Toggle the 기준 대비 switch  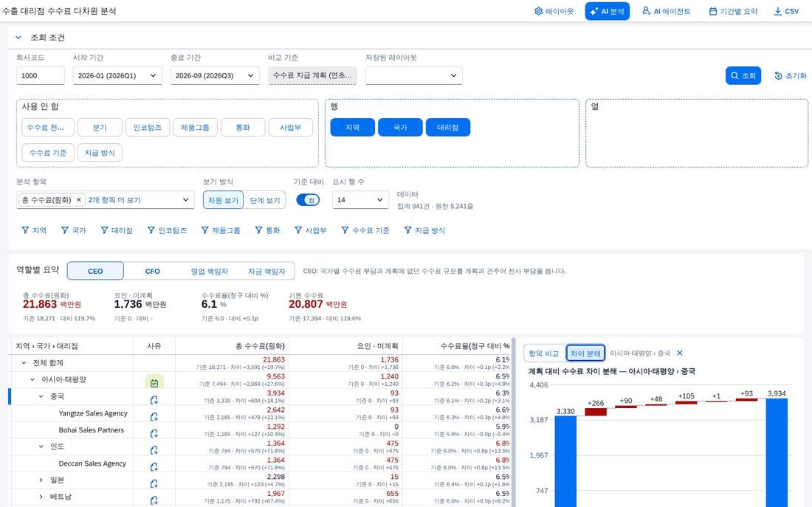308,200
